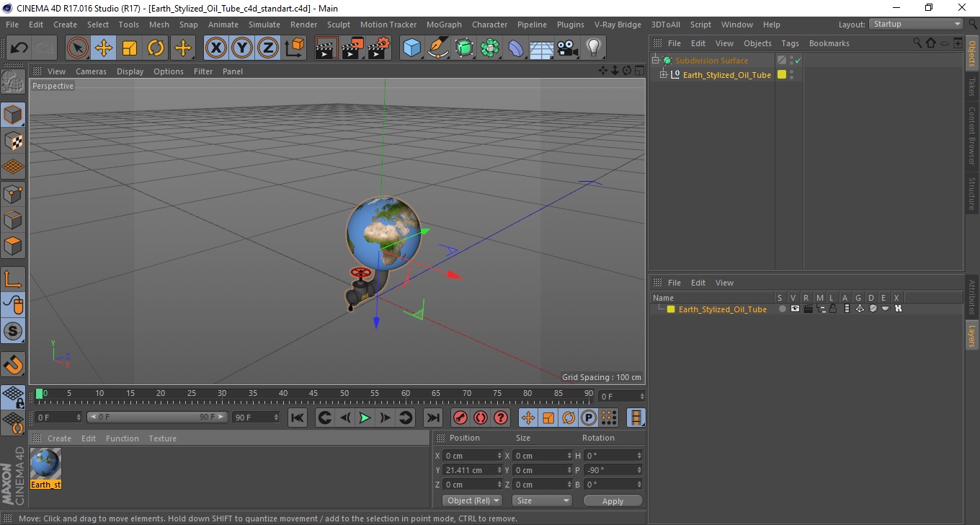Toggle Z axis lock

[268, 48]
